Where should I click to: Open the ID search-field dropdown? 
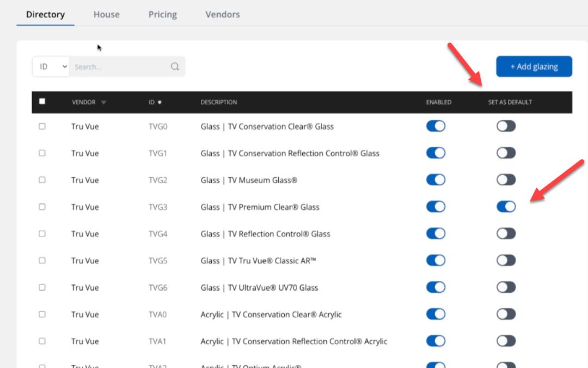tap(51, 67)
